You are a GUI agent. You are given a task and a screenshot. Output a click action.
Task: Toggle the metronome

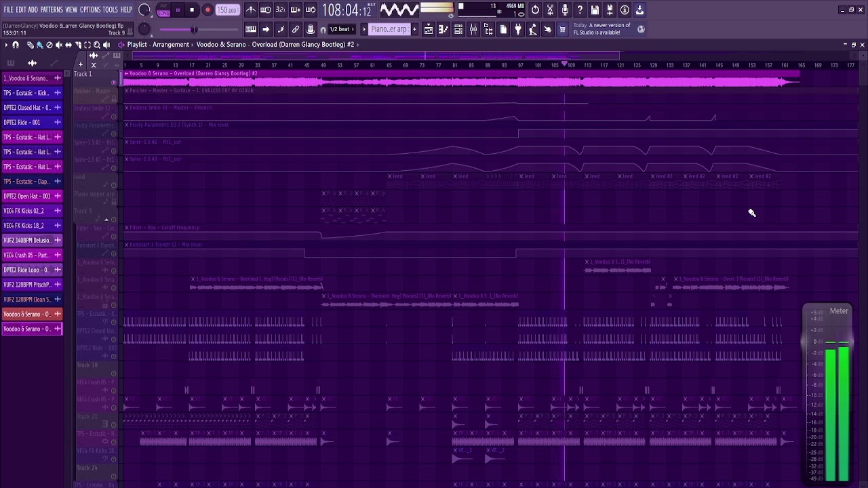251,10
